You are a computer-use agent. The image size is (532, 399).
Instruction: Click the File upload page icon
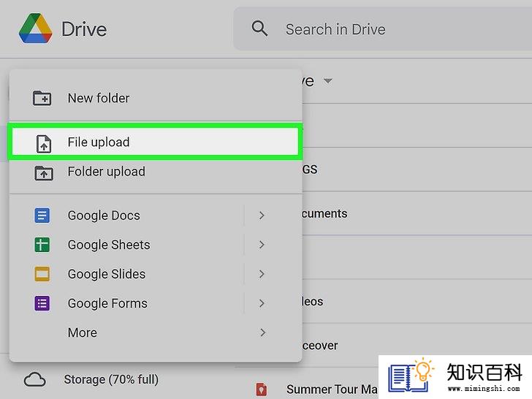coord(44,143)
